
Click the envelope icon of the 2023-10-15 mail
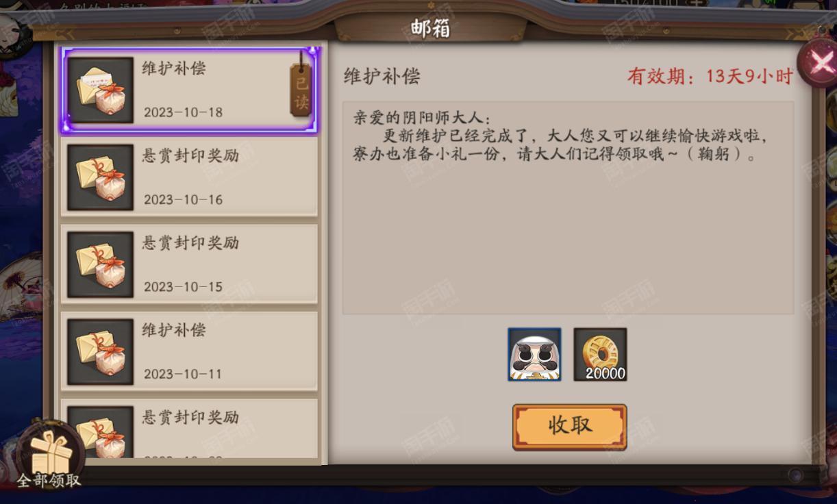coord(101,264)
